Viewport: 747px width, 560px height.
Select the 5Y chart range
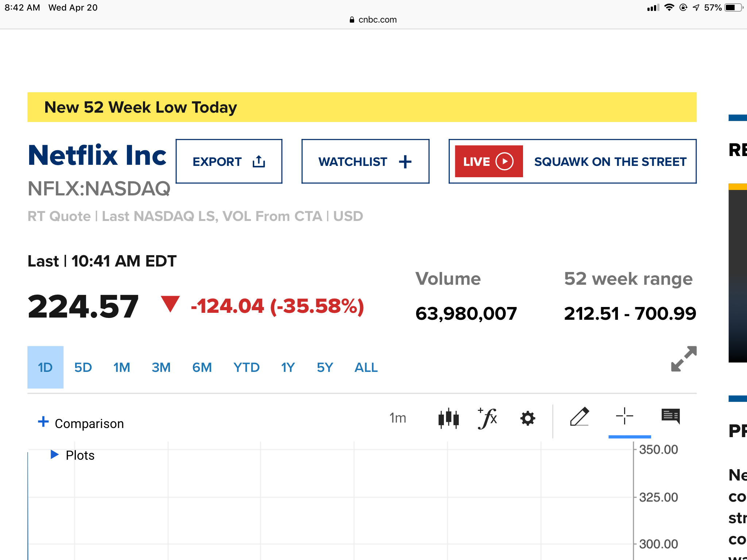(325, 367)
